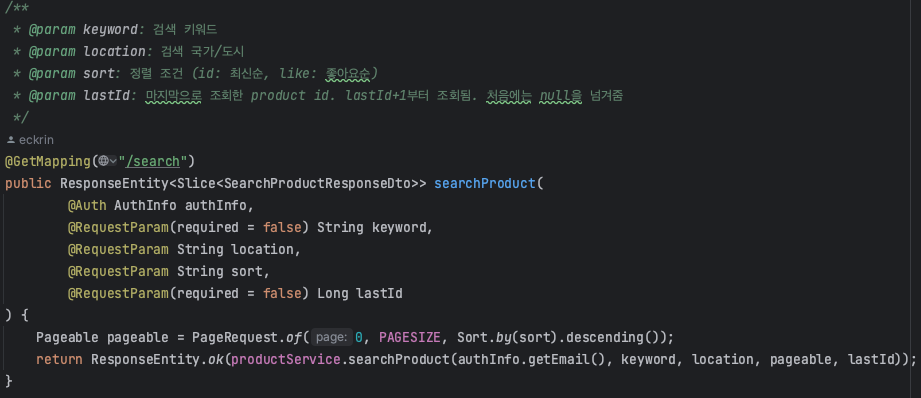The width and height of the screenshot is (921, 398).
Task: Click the Pageable type at line start
Action: click(67, 338)
